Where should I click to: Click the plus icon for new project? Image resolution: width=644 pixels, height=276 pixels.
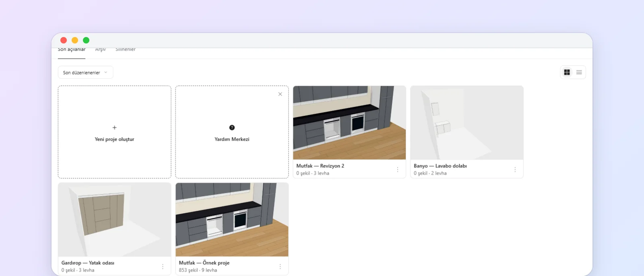click(114, 128)
